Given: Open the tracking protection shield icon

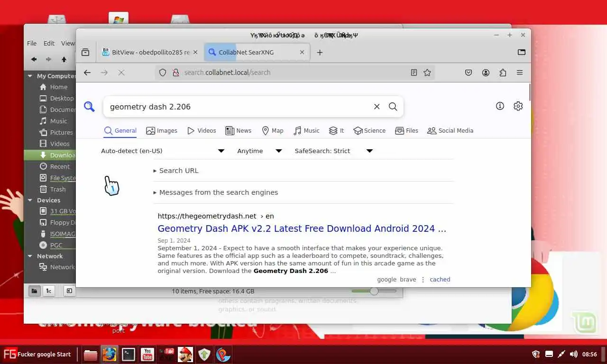Looking at the screenshot, I should (x=163, y=73).
